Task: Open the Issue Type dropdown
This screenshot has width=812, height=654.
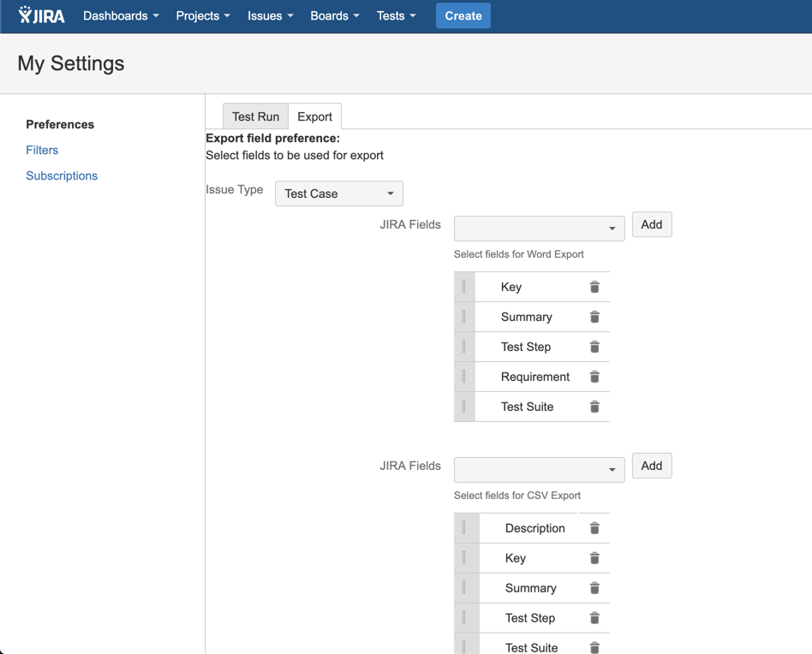Action: point(338,193)
